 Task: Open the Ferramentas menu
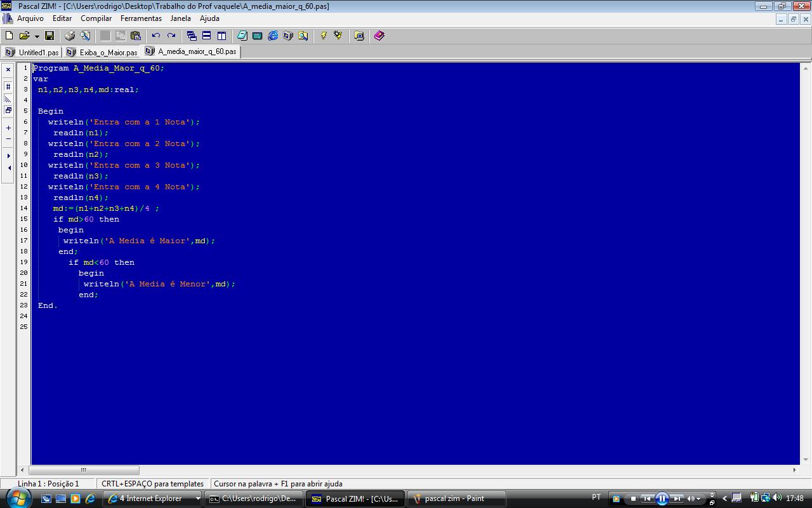pos(141,18)
